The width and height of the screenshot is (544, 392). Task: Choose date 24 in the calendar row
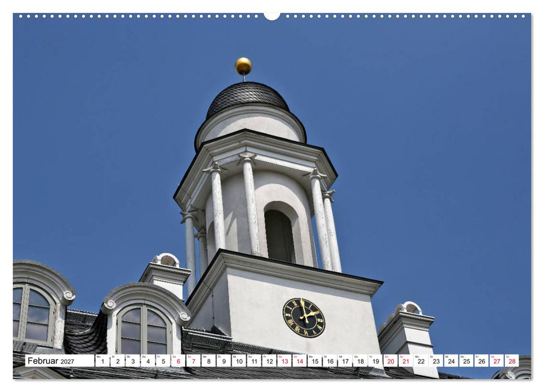(x=452, y=361)
